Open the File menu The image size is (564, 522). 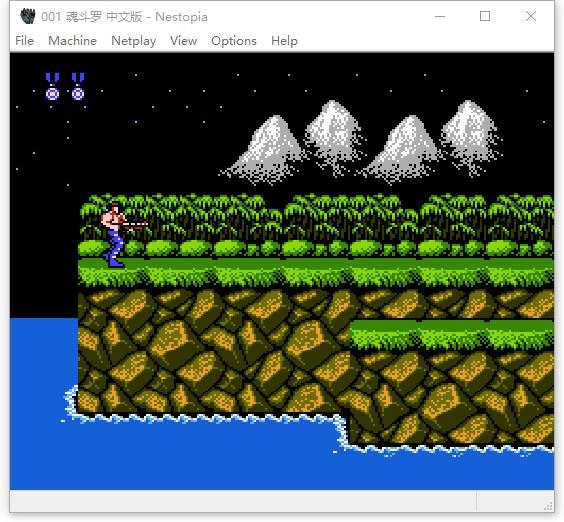24,41
